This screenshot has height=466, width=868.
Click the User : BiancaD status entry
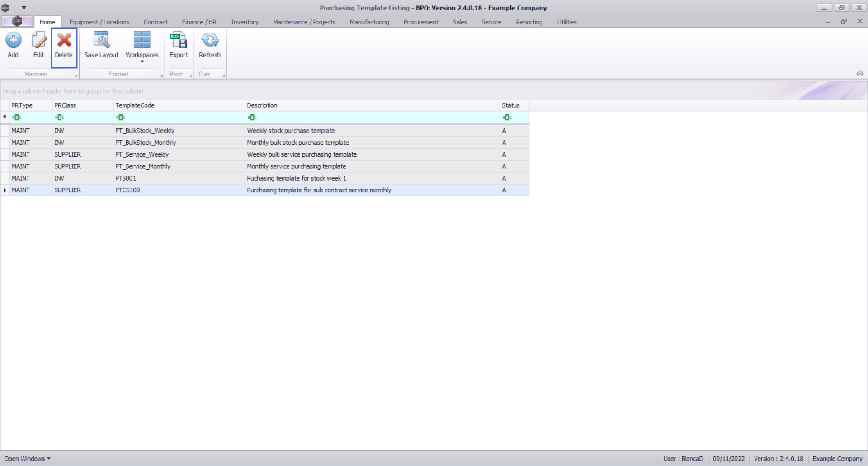(x=683, y=459)
